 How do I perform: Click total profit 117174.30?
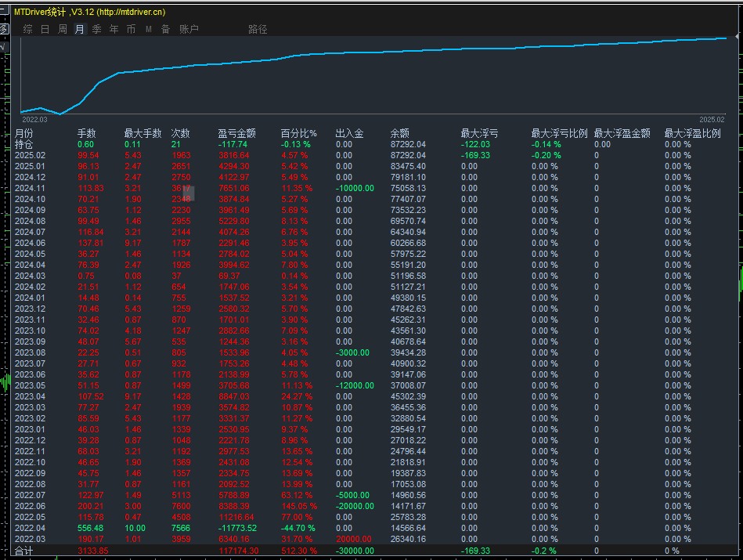pos(238,551)
